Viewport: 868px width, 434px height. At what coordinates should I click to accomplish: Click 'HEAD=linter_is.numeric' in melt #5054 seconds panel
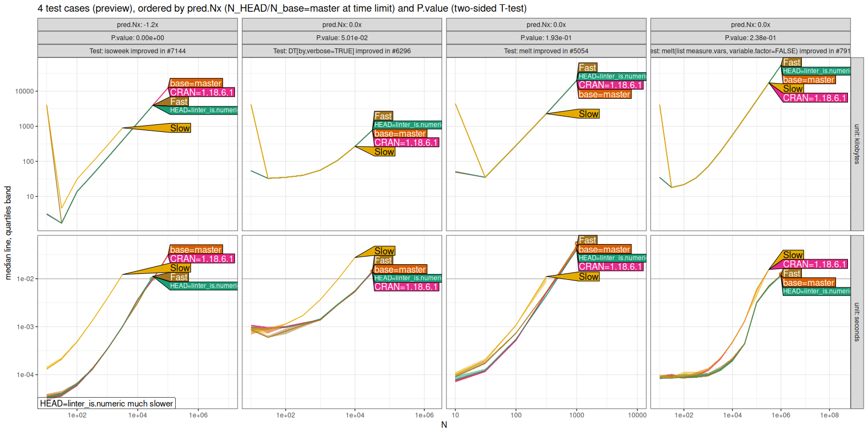pos(612,258)
